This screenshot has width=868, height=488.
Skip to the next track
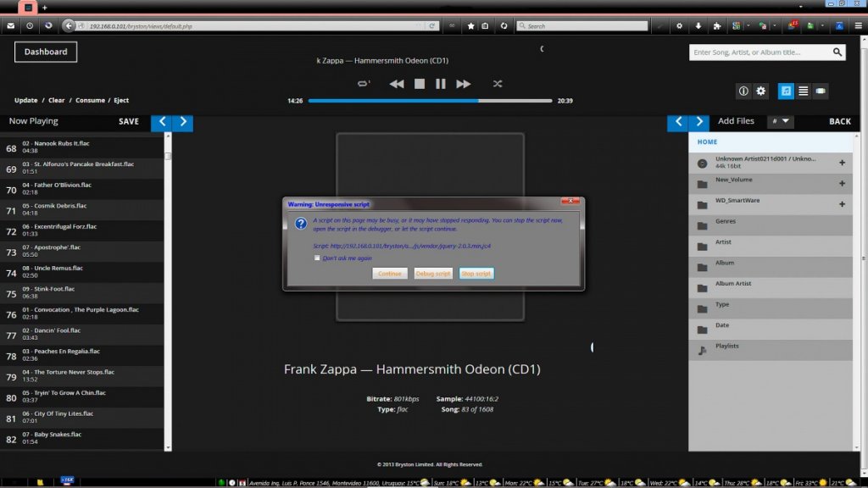(x=464, y=84)
